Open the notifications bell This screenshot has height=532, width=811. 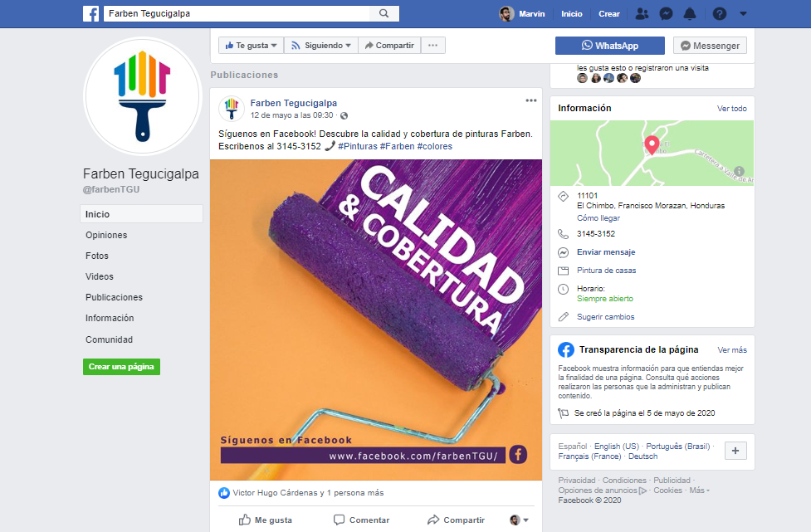point(690,14)
